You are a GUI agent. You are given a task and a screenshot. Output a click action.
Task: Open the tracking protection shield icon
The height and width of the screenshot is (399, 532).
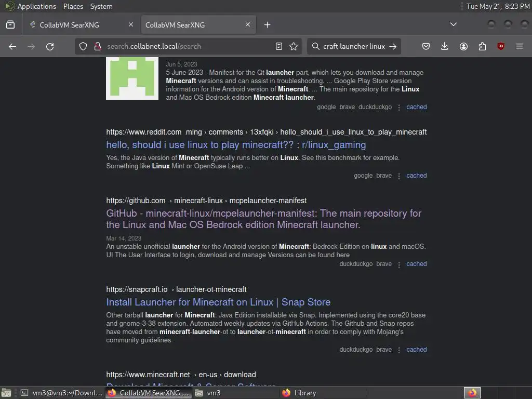(83, 46)
